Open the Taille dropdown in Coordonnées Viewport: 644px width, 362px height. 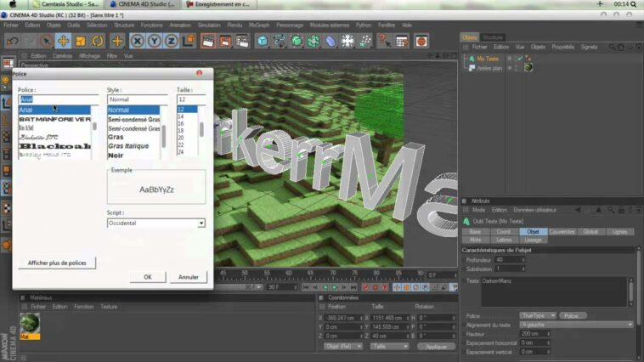point(389,347)
